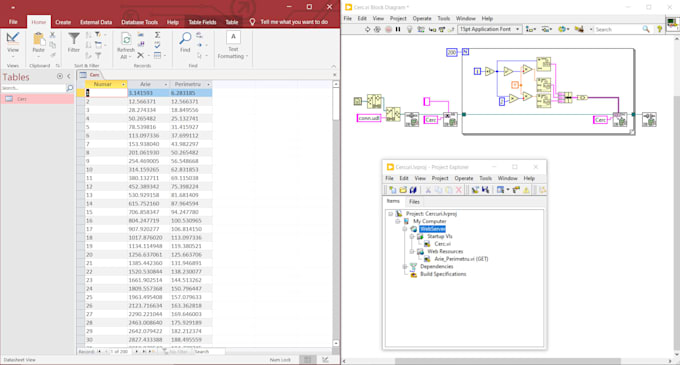This screenshot has width=680, height=365.
Task: Click the conn.udl path constant on diagram
Action: pos(369,118)
